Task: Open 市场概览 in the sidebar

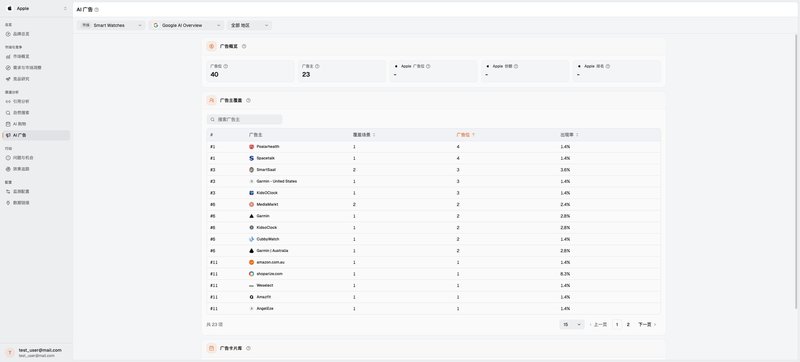Action: point(36,56)
